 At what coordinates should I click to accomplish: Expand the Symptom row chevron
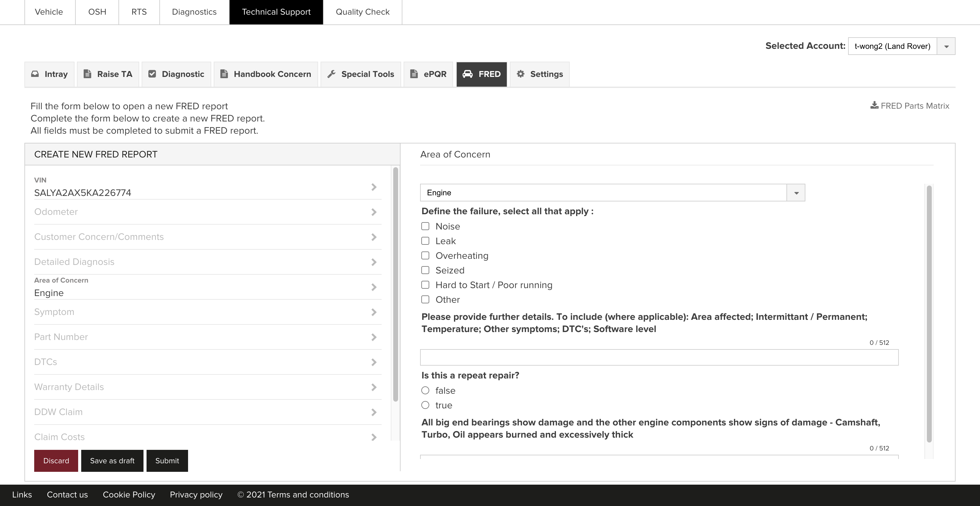click(374, 312)
